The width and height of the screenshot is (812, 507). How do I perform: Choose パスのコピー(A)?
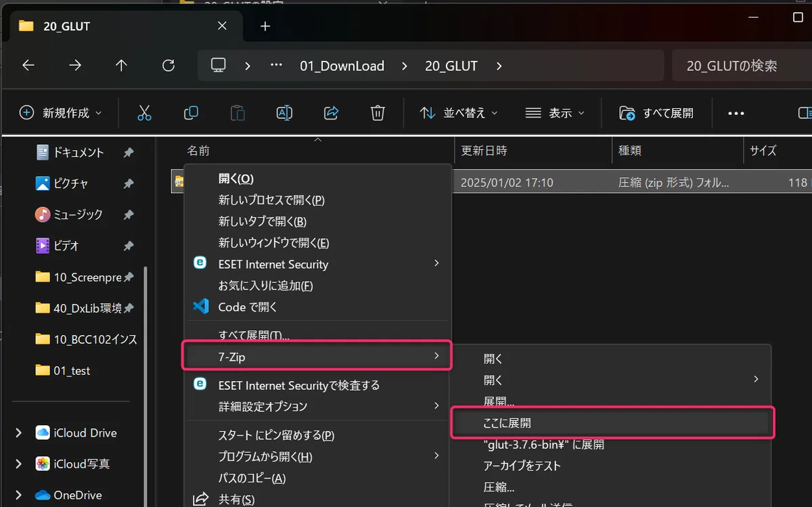click(x=318, y=479)
